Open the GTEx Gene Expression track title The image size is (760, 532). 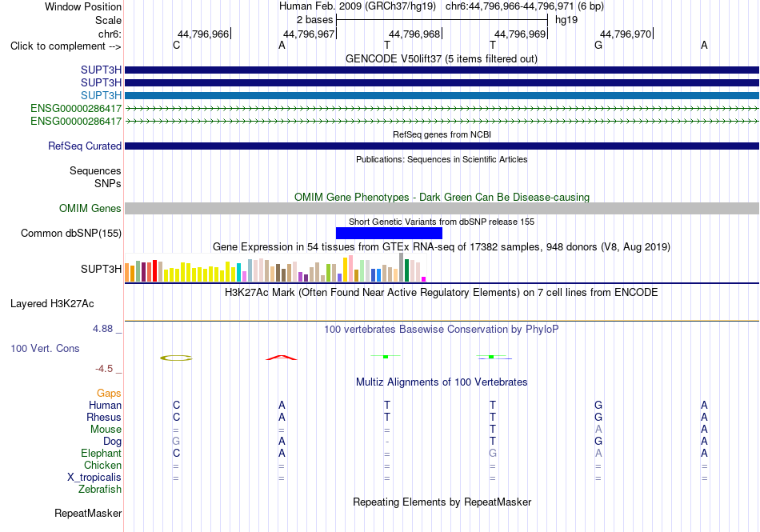(442, 246)
